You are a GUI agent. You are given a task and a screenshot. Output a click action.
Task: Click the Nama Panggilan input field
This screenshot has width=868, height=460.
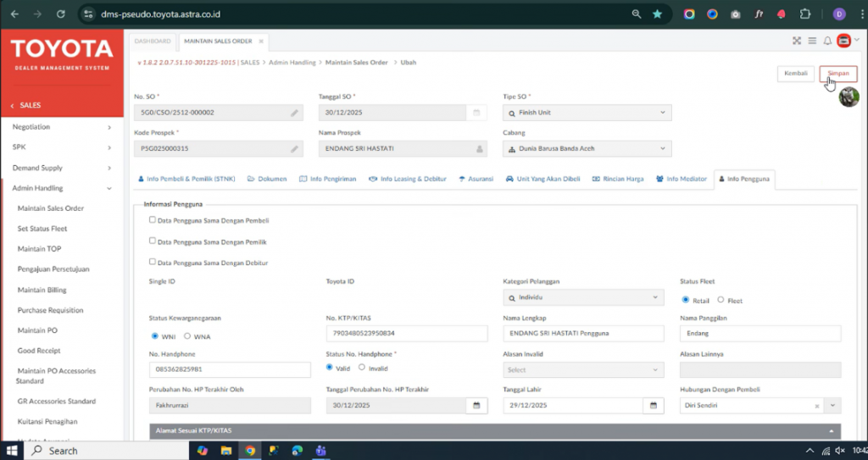759,333
